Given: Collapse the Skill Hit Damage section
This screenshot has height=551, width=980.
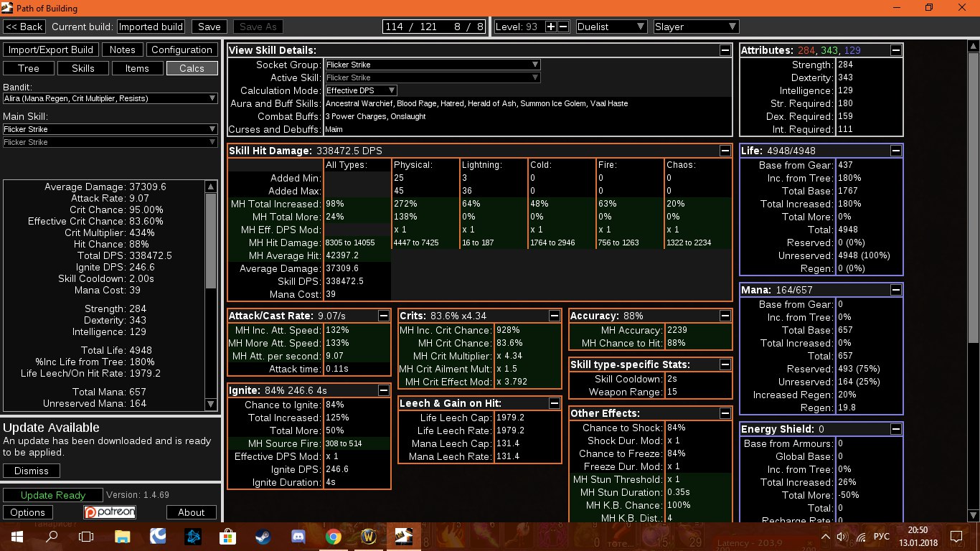Looking at the screenshot, I should click(x=725, y=151).
